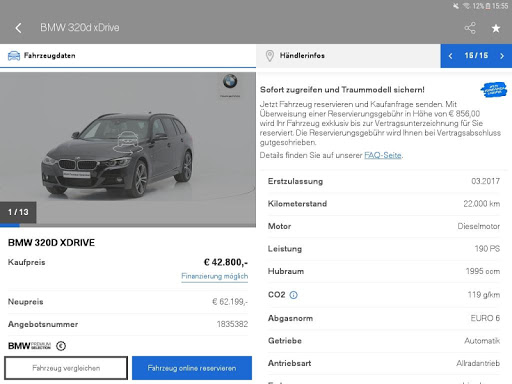The width and height of the screenshot is (512, 384).
Task: Click the euro circle icon
Action: [61, 346]
